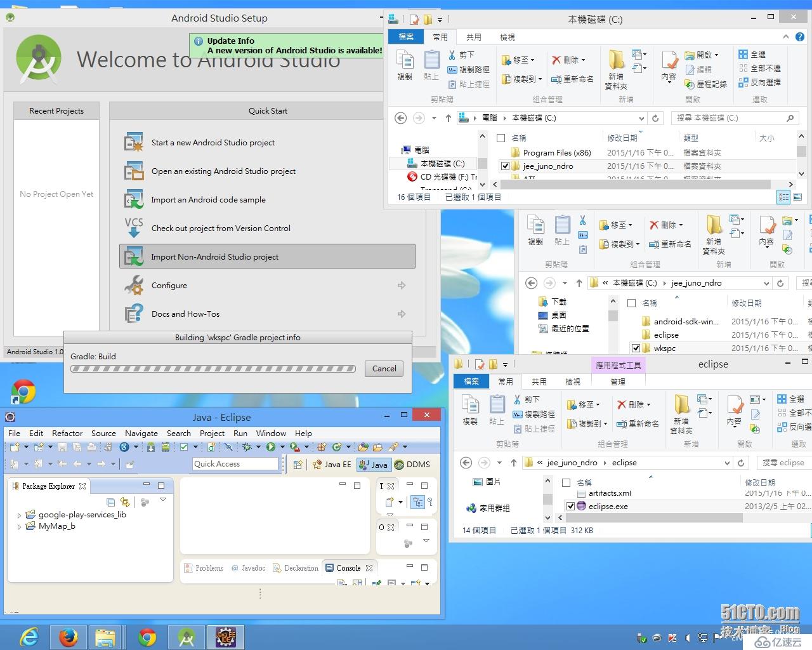Click the Chrome shortcut on the desktop
The image size is (812, 650).
(x=23, y=392)
